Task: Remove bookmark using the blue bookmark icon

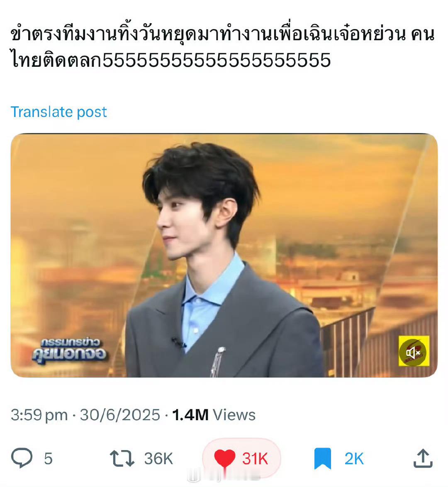Action: point(322,458)
